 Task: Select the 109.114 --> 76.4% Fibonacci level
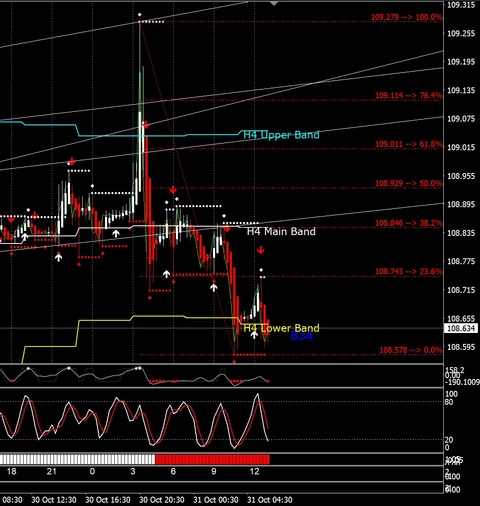click(x=409, y=96)
